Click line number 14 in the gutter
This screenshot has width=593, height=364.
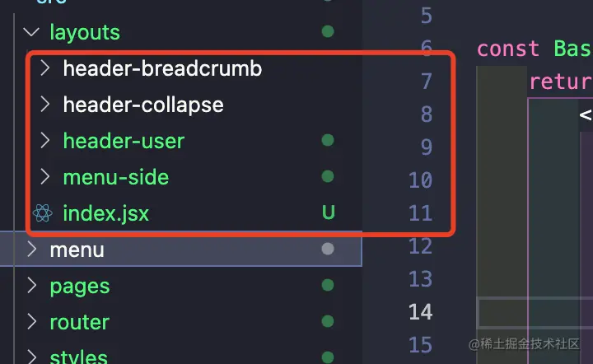(x=420, y=312)
